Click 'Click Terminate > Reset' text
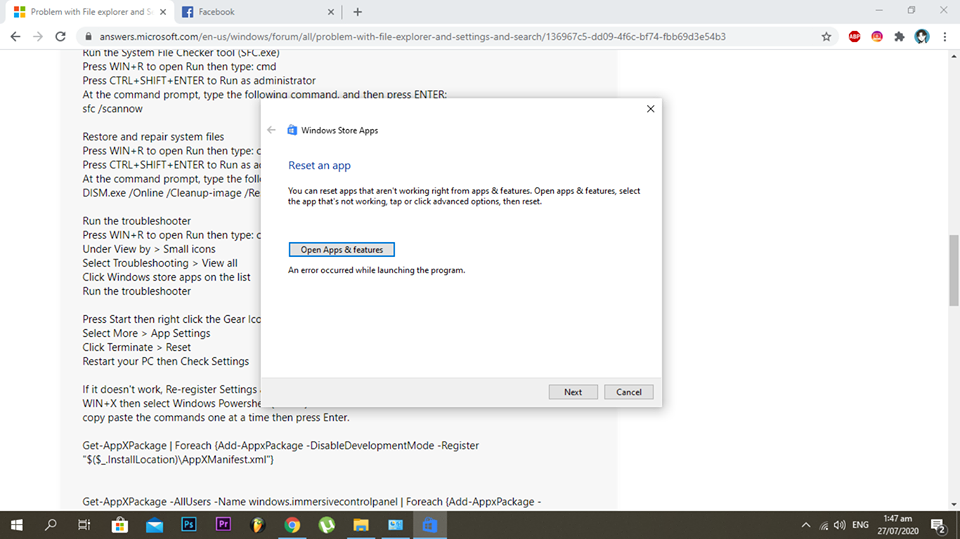This screenshot has height=539, width=960. coord(137,347)
